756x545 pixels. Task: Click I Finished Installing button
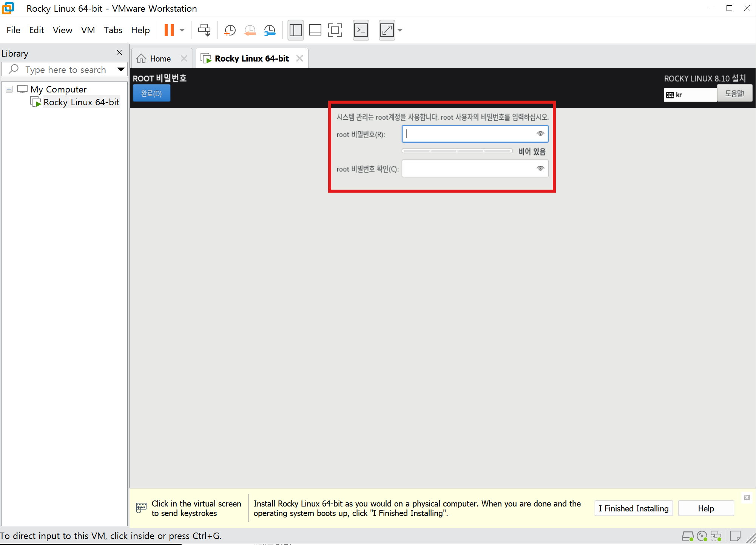[x=634, y=508]
